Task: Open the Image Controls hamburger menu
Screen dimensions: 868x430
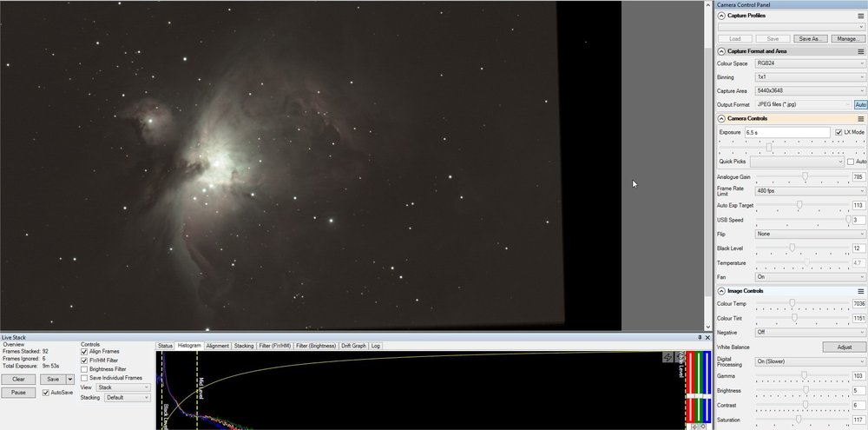Action: (x=861, y=292)
